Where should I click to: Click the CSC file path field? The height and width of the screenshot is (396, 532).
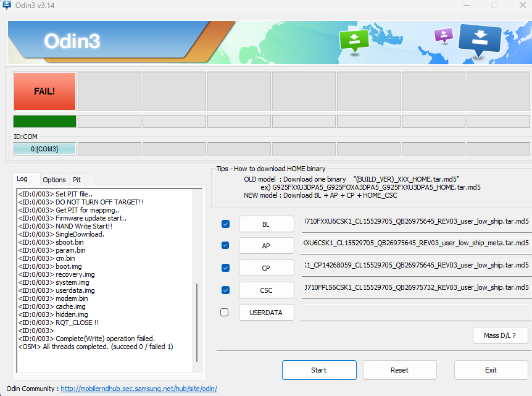(417, 290)
